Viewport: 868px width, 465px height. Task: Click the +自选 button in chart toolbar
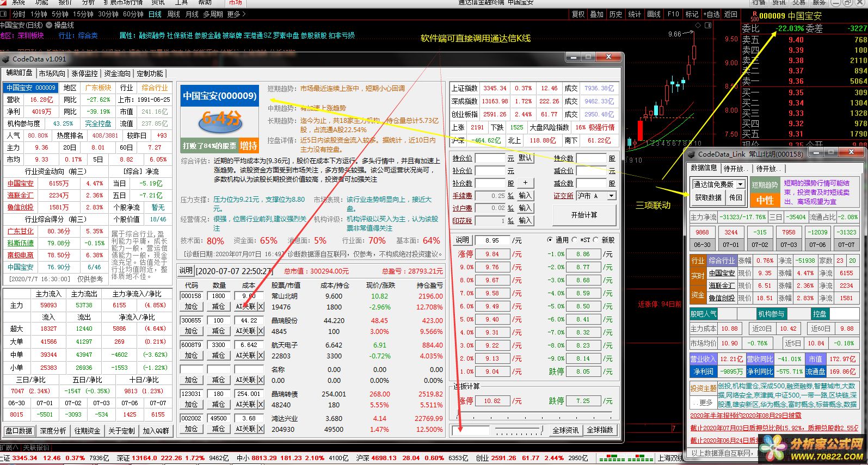click(x=711, y=14)
